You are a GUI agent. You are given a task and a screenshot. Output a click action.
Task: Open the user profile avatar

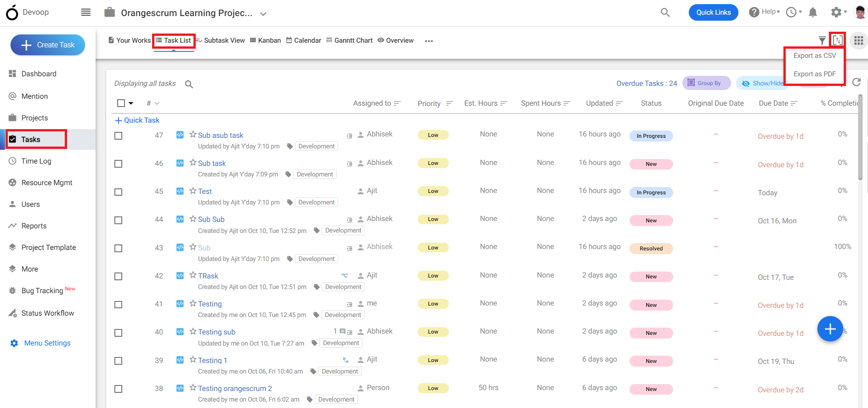(x=860, y=12)
